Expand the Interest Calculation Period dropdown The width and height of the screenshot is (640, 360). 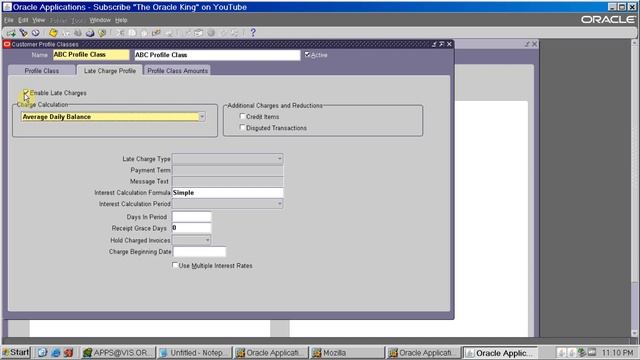coord(279,204)
